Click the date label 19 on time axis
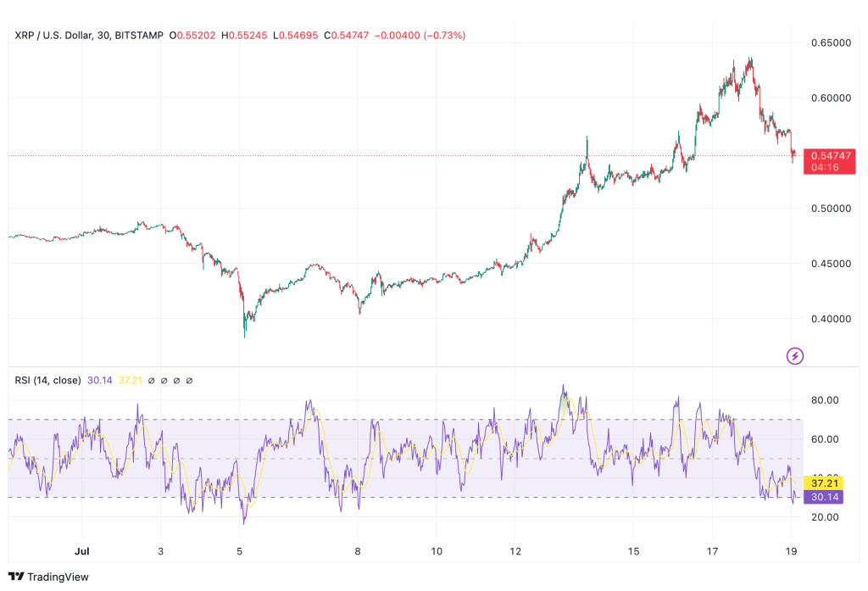 792,551
